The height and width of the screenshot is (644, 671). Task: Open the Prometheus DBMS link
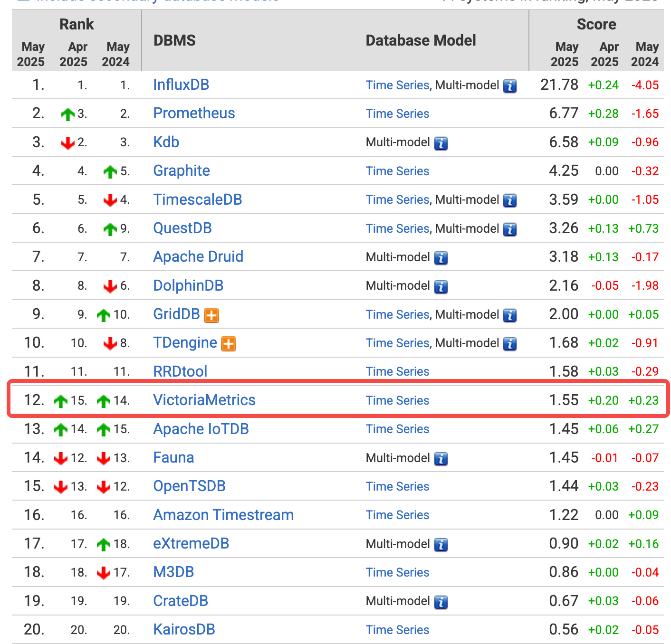click(x=194, y=113)
